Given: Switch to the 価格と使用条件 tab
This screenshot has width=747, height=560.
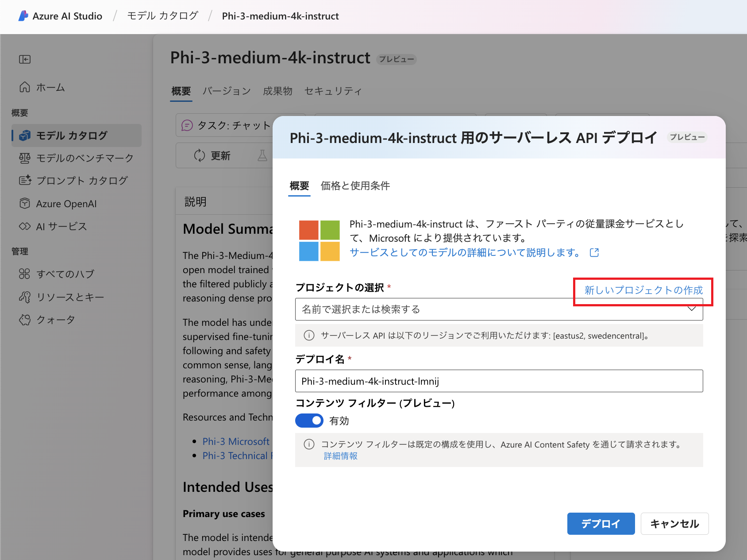Looking at the screenshot, I should (355, 186).
